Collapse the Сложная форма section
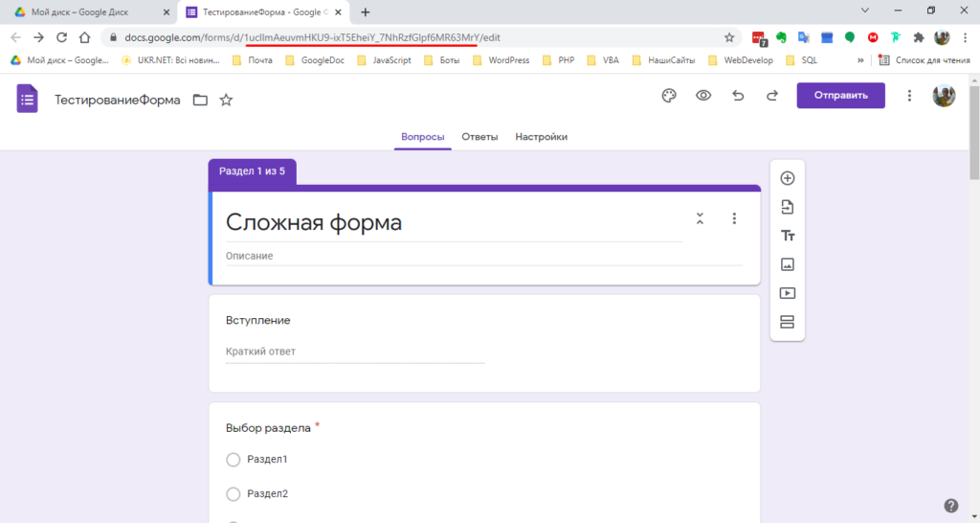Image resolution: width=980 pixels, height=523 pixels. 700,218
